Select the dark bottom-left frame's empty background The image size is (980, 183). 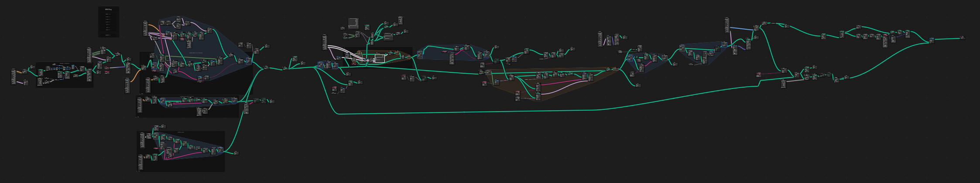coord(183,165)
